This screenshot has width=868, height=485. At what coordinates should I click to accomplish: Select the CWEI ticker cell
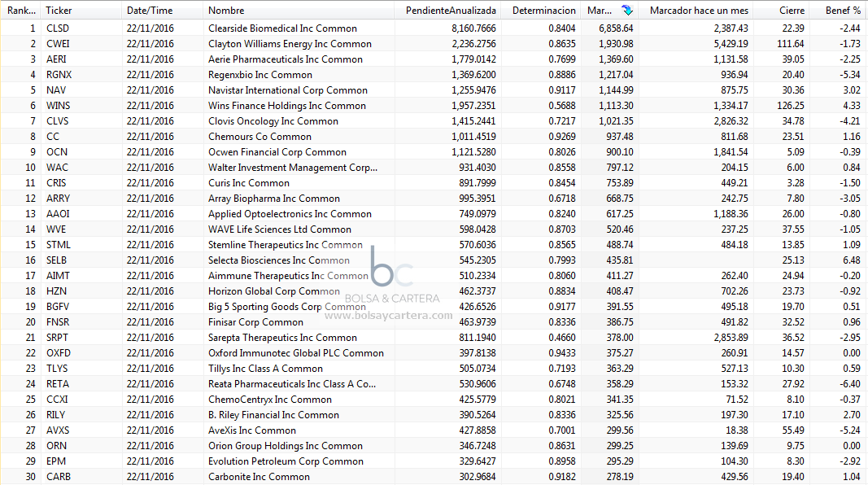(x=58, y=44)
